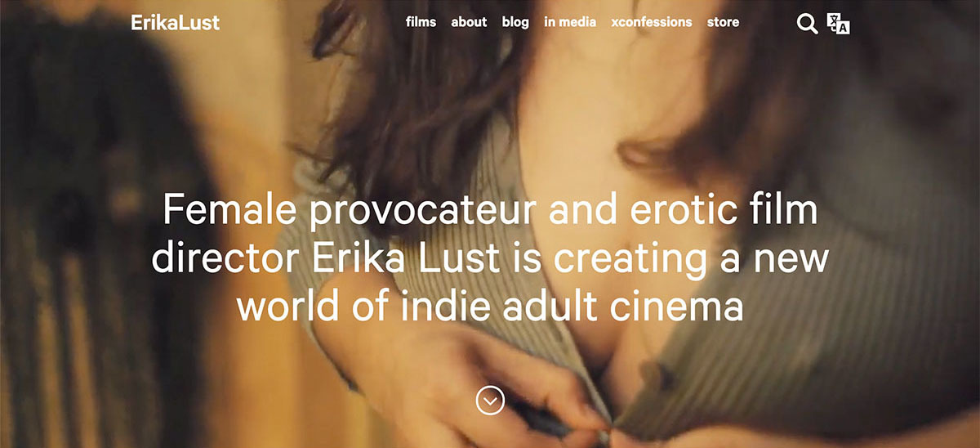The image size is (980, 448).
Task: Click the circled down-chevron scroll icon
Action: click(490, 401)
